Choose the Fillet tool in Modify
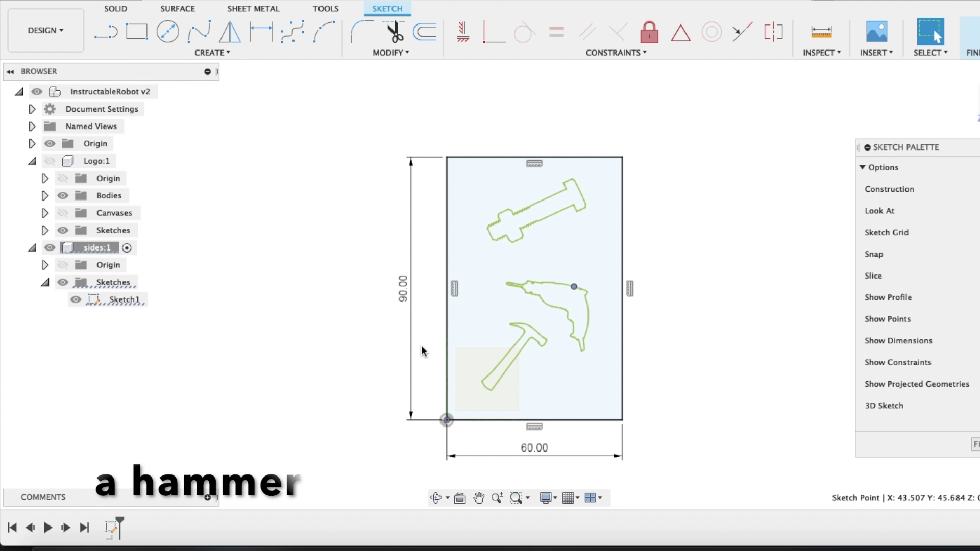980x551 pixels. tap(361, 32)
